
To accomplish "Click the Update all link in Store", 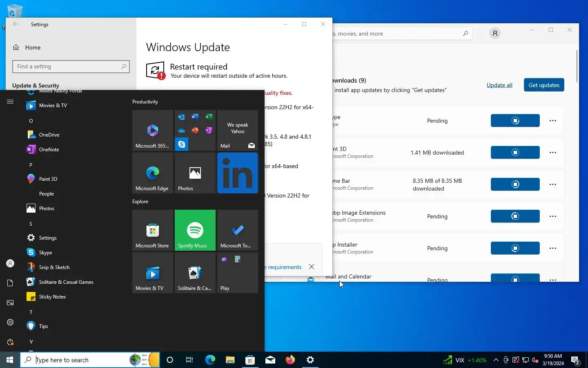I will pos(499,85).
